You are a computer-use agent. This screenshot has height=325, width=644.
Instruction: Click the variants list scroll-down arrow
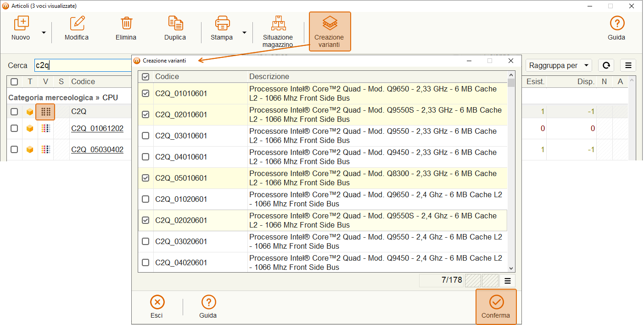pyautogui.click(x=511, y=268)
